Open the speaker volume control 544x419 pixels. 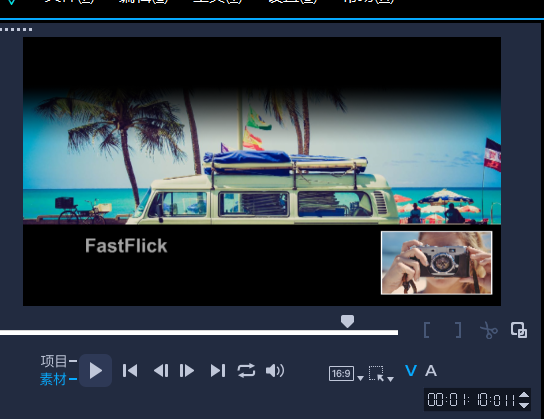click(275, 371)
